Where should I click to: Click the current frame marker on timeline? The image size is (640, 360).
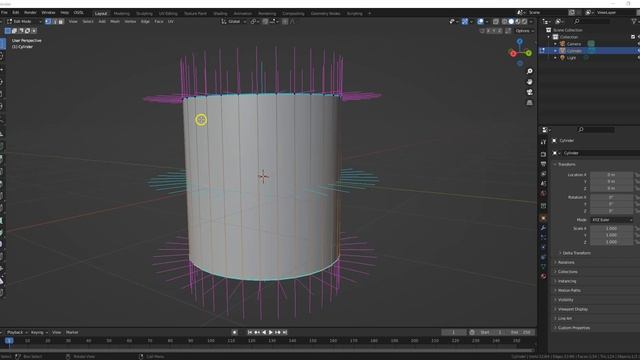(x=9, y=340)
